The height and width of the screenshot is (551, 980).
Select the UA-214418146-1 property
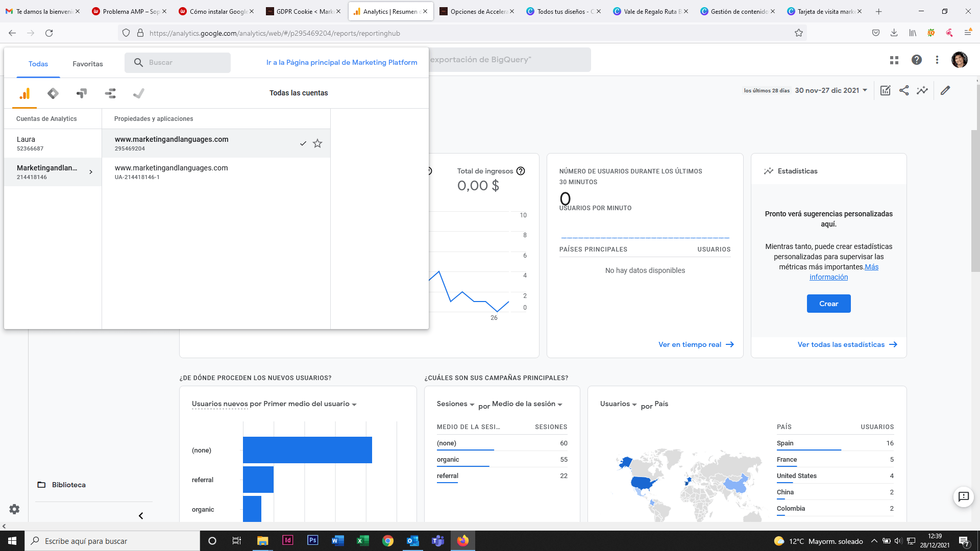click(x=216, y=172)
